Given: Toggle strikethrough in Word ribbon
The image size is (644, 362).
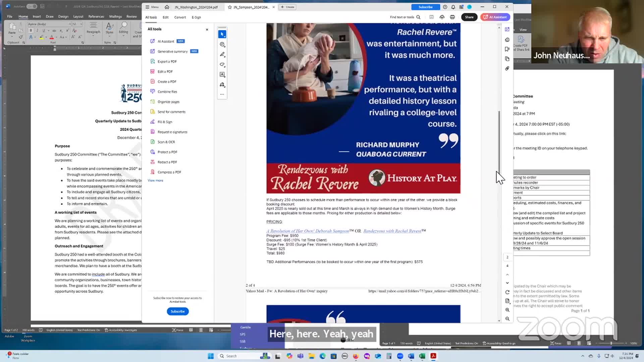Looking at the screenshot, I should click(x=54, y=31).
